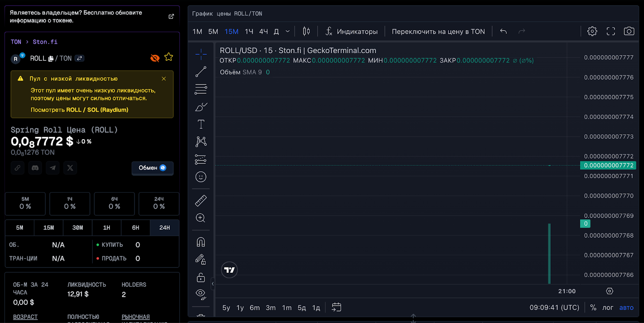The height and width of the screenshot is (323, 644).
Task: Select the crosshair cursor tool
Action: pos(201,54)
